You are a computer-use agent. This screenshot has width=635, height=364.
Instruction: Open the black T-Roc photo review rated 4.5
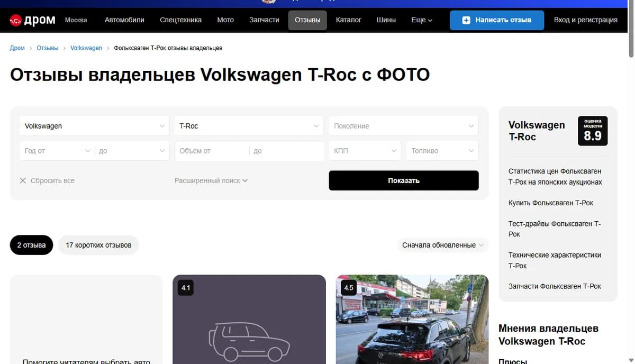coord(412,319)
